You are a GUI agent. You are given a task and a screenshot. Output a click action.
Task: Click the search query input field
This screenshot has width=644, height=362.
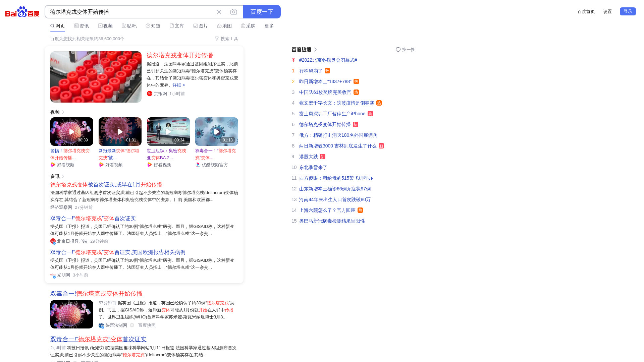pyautogui.click(x=131, y=12)
